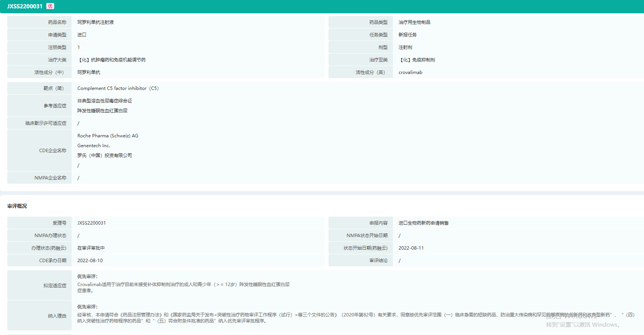Click the status value 在审评审批中
This screenshot has height=335, width=644.
pyautogui.click(x=91, y=248)
